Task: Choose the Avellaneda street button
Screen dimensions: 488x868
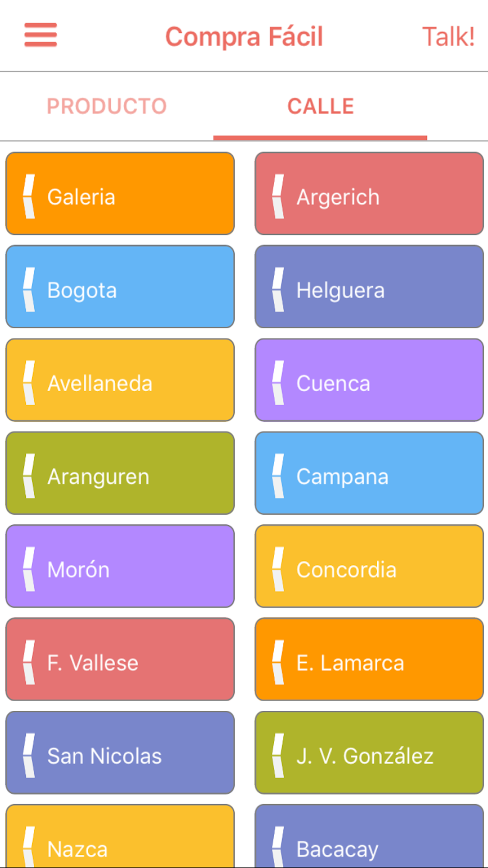Action: point(120,380)
